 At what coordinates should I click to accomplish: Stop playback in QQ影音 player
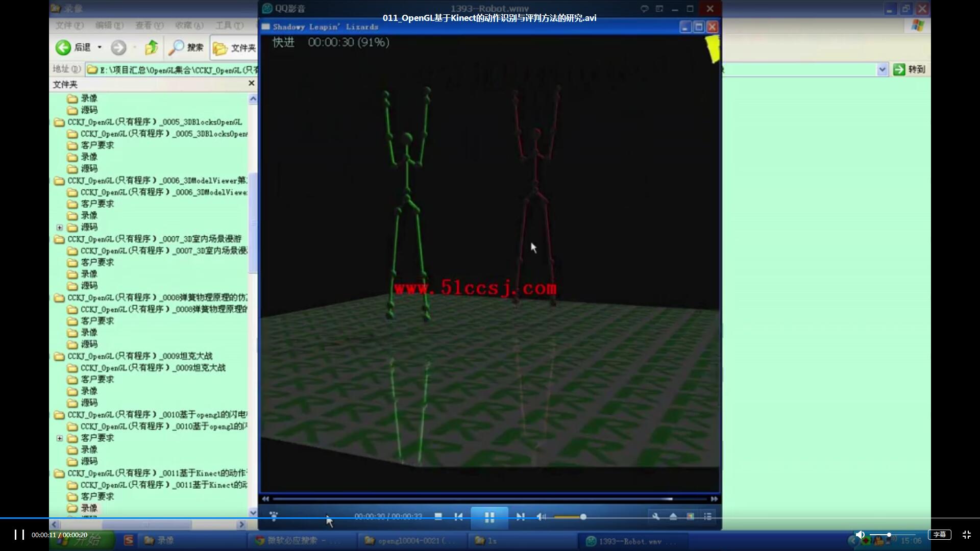438,517
